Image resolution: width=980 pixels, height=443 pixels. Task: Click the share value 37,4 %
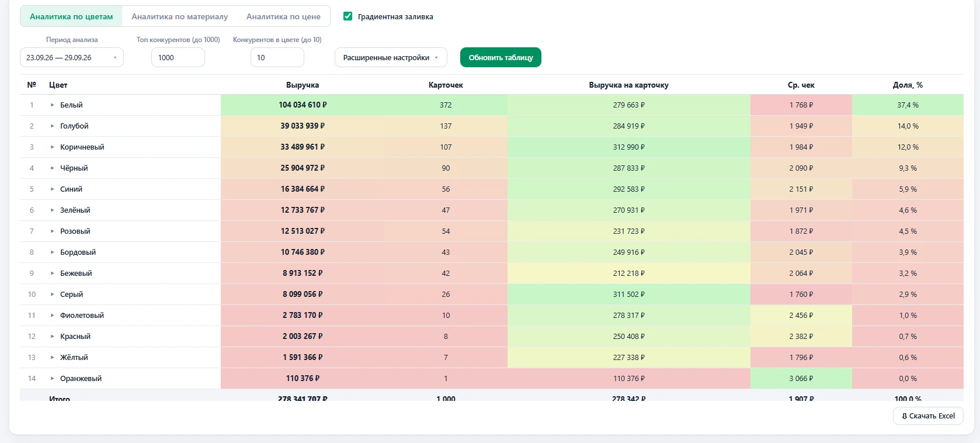tap(908, 105)
